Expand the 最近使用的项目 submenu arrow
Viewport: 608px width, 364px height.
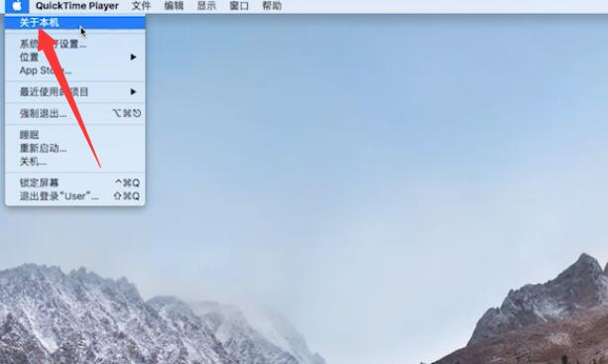click(x=133, y=92)
